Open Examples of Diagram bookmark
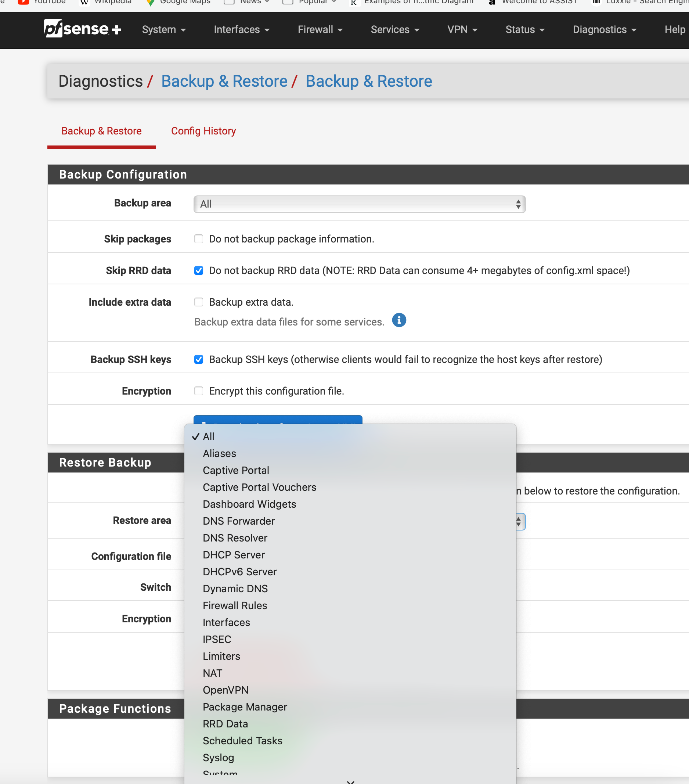Screen dimensions: 689x784 tap(411, 2)
